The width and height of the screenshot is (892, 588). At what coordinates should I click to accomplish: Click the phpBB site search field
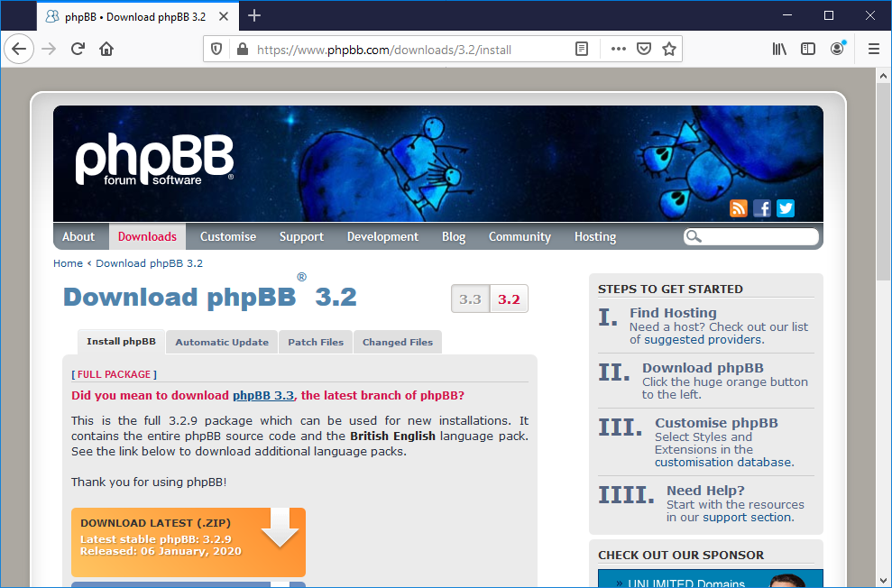(x=751, y=236)
